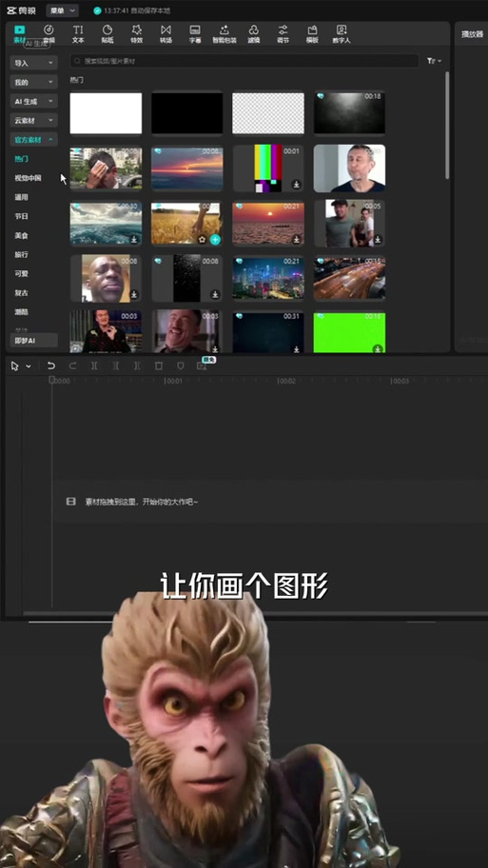488x868 pixels.
Task: Open the 文本 text tab
Action: click(x=78, y=33)
